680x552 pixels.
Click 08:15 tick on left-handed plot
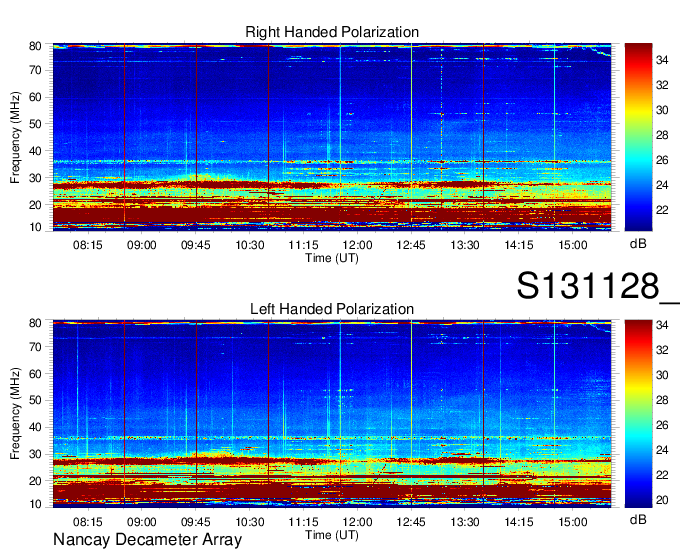(x=88, y=522)
